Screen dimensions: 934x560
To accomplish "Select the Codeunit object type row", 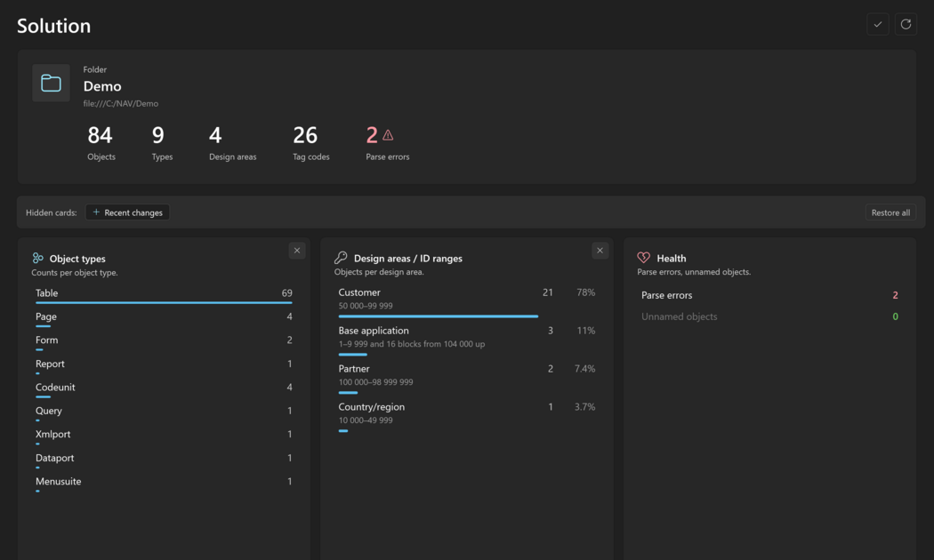I will pos(164,389).
